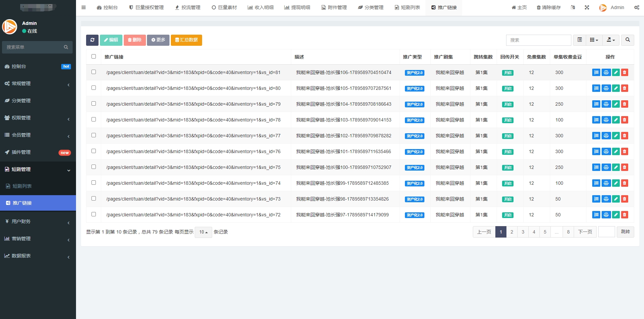Open the detail list icon for vs_id=79
The image size is (644, 319).
(x=596, y=104)
